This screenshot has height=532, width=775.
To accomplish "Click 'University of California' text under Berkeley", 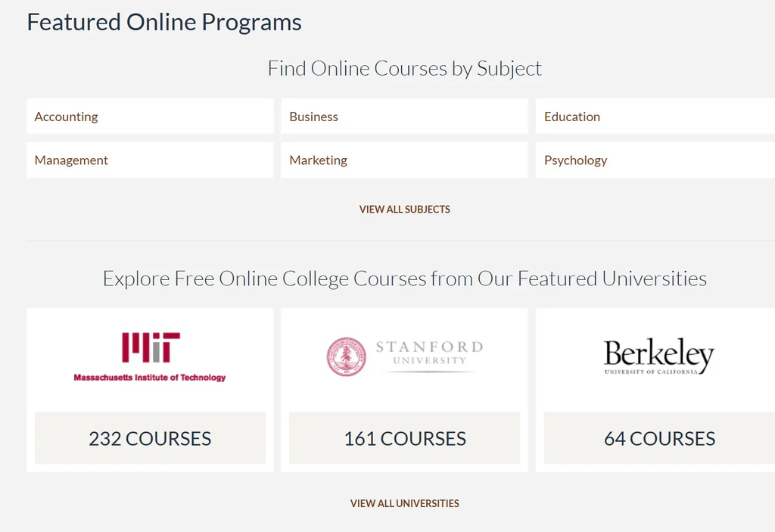I will (x=651, y=372).
